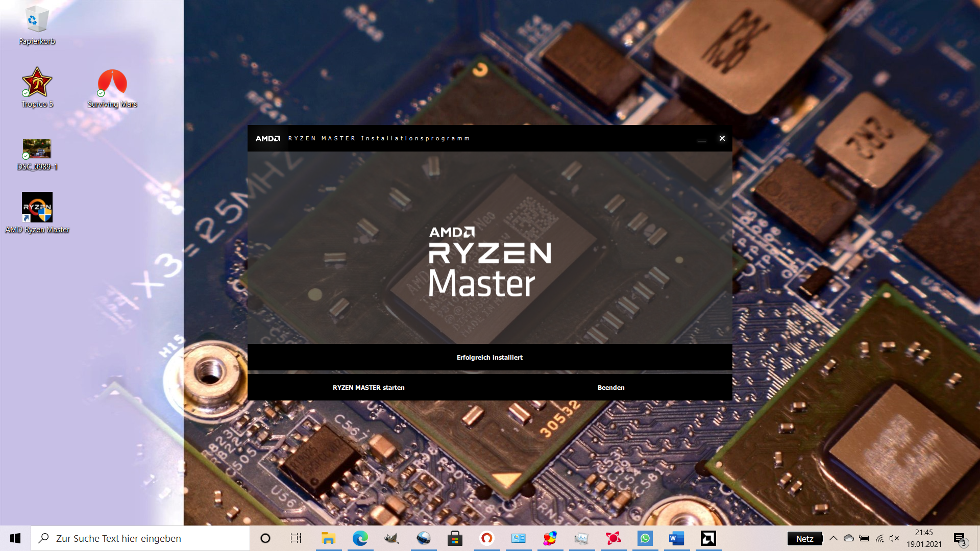Launch Microsoft Edge from taskbar

(x=360, y=538)
